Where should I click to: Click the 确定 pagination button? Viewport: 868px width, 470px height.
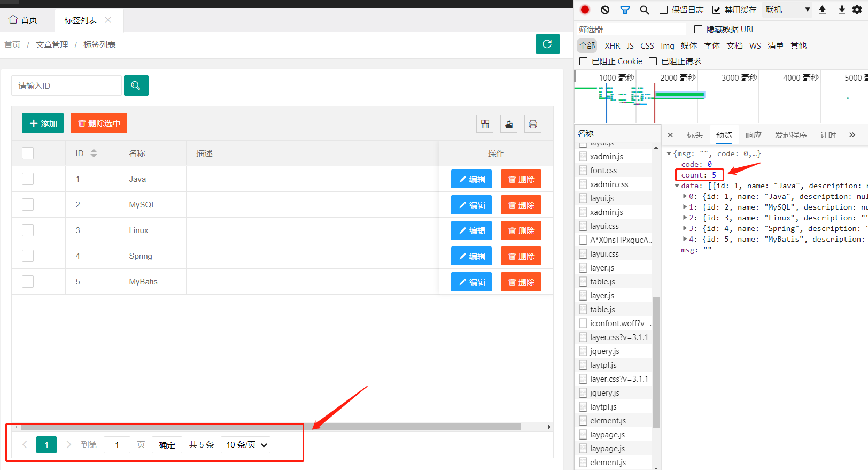(x=167, y=445)
